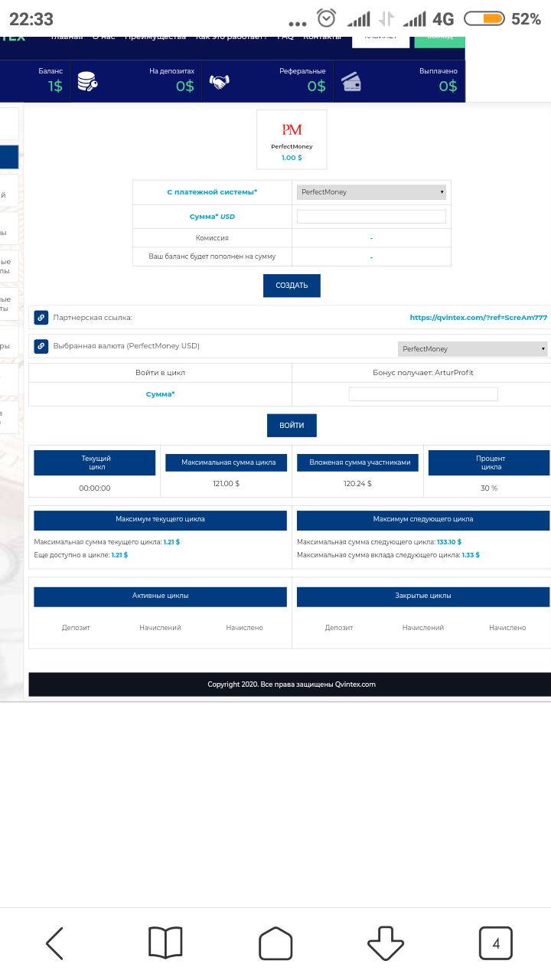Click the Максимальная сумма цикла header

228,462
